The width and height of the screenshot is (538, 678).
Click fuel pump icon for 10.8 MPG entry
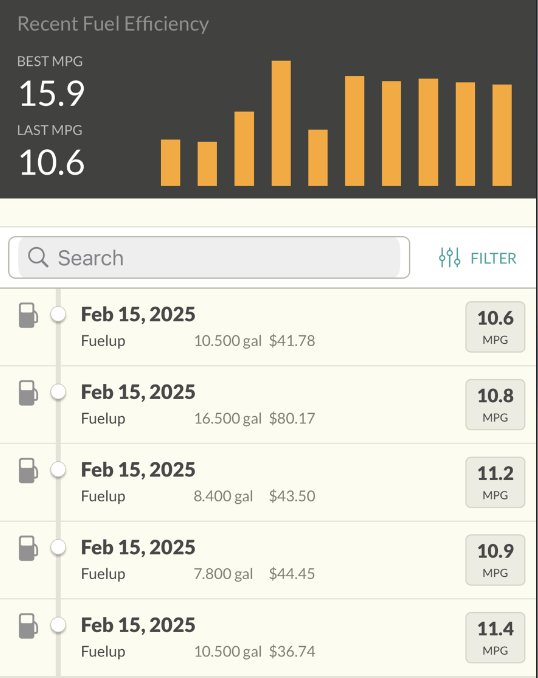pos(28,393)
